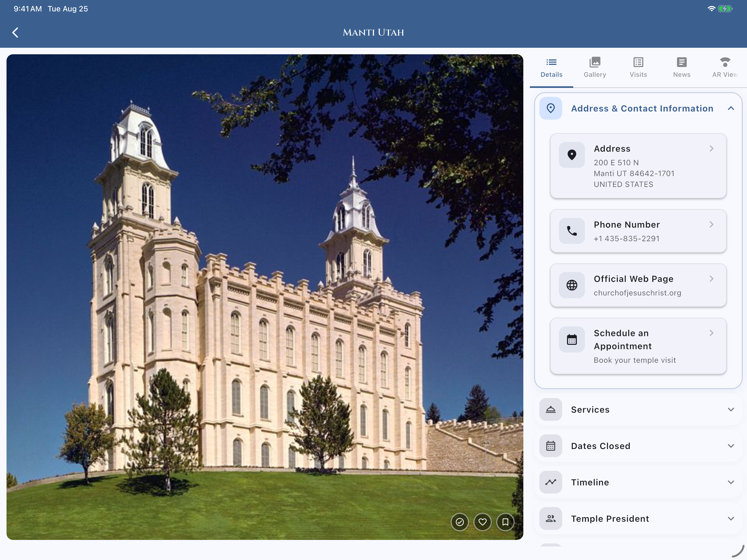Click the Visits tab list icon
Screen dimensions: 747x560
pos(638,62)
